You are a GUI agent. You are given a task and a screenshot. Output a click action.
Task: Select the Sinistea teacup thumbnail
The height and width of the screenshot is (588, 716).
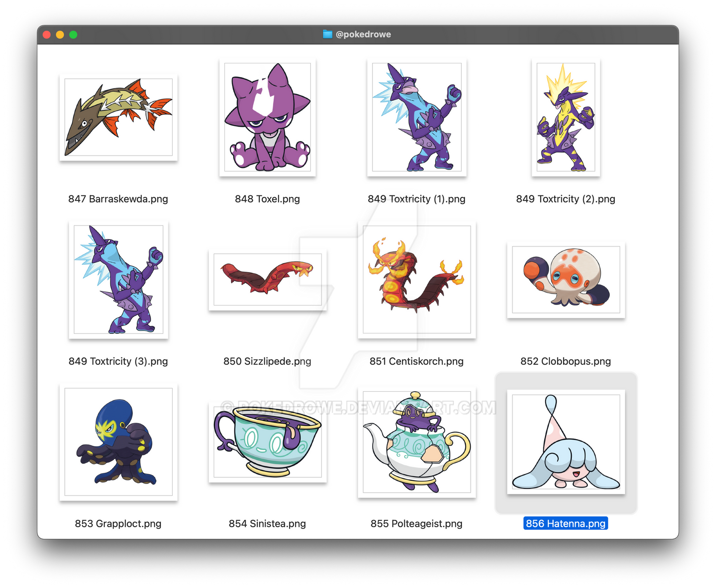pyautogui.click(x=267, y=442)
